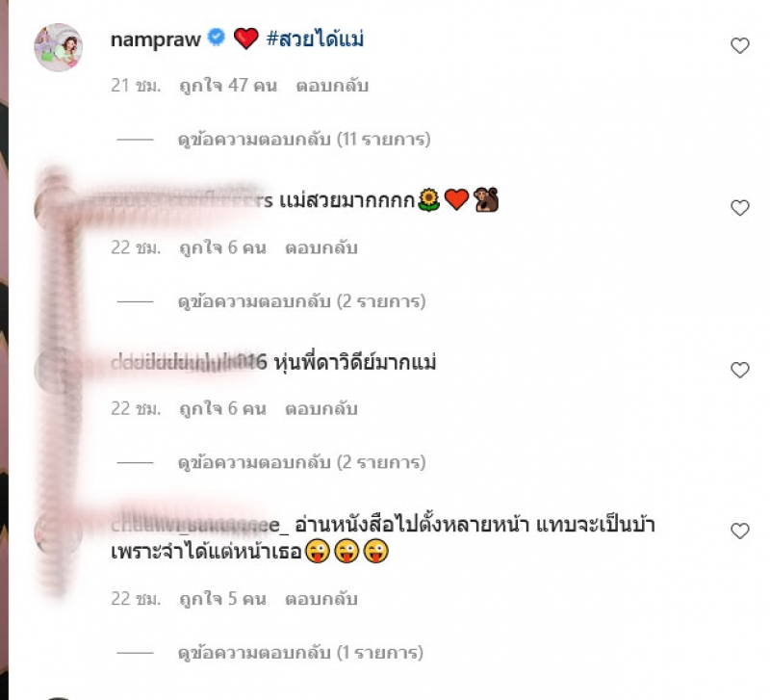Viewport: 770px width, 700px height.
Task: Expand the single reply under the last comment
Action: pyautogui.click(x=300, y=653)
